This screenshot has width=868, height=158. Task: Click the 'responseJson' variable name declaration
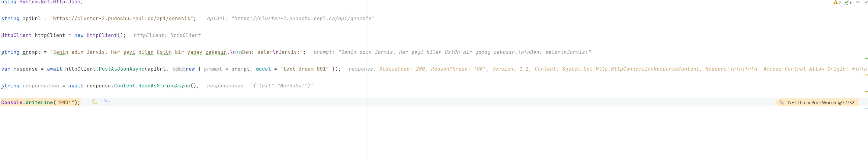(x=41, y=86)
